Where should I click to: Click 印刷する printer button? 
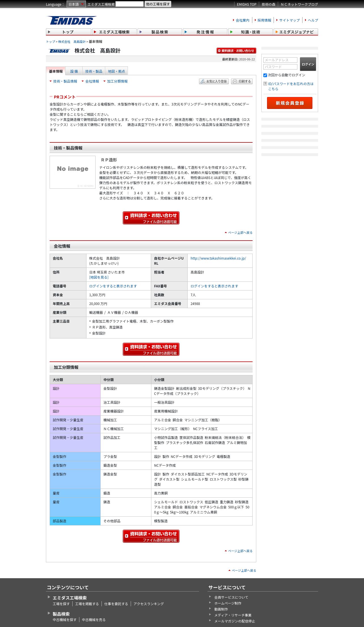242,81
